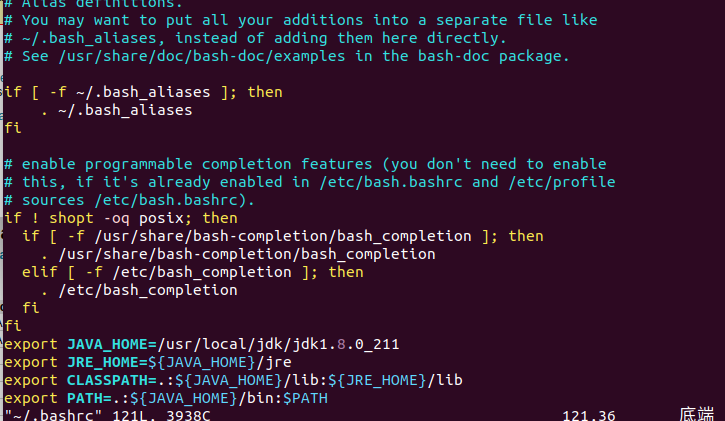Click the final top-level 'fi' keyword before exports
The image size is (725, 421).
[x=13, y=326]
